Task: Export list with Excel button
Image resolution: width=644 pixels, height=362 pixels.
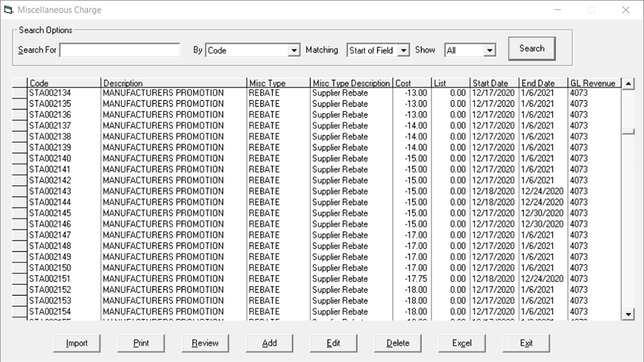Action: 462,344
